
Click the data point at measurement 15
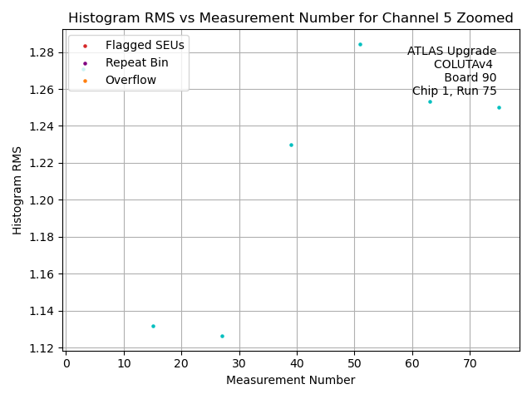[x=153, y=326]
